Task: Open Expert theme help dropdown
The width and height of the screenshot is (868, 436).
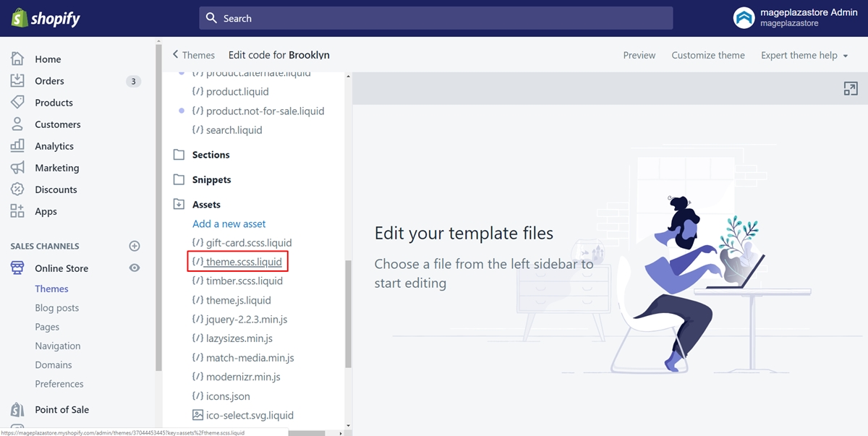Action: click(804, 55)
